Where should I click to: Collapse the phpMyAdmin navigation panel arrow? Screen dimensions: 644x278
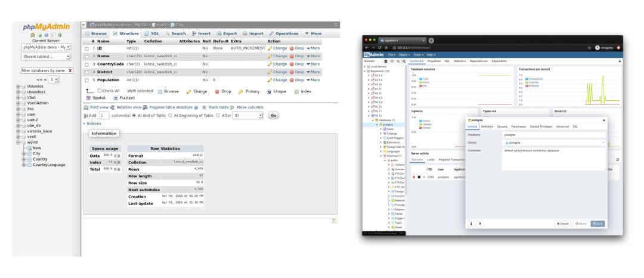coord(84,24)
